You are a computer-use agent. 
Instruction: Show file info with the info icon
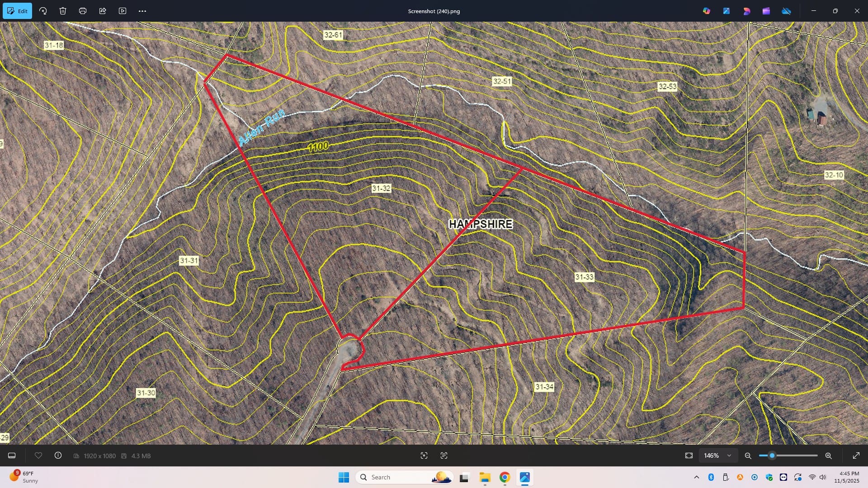(58, 455)
